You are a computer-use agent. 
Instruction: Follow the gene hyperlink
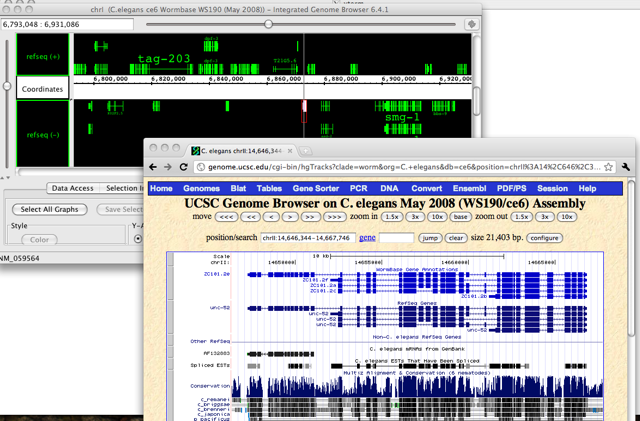pyautogui.click(x=367, y=238)
